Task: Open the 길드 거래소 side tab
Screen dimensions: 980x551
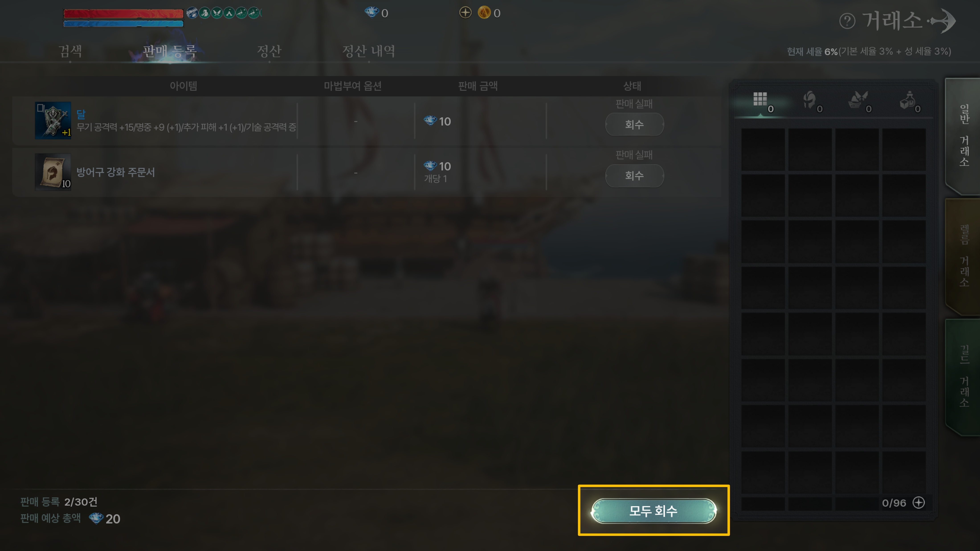Action: point(964,376)
